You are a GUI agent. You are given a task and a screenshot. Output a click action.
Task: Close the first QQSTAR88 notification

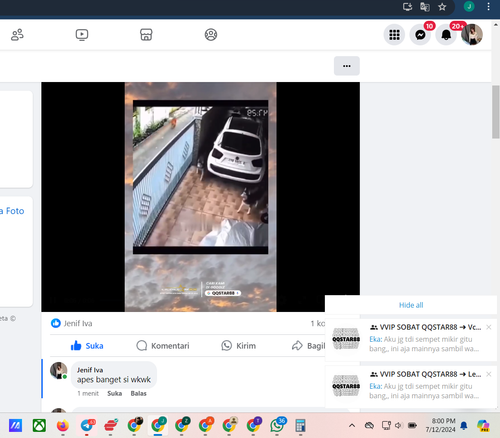[489, 327]
